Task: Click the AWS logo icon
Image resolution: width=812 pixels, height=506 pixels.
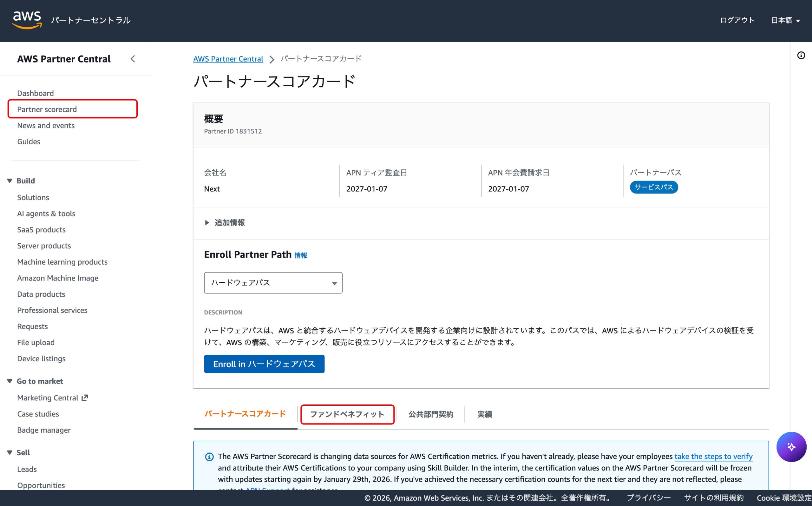Action: [x=27, y=20]
